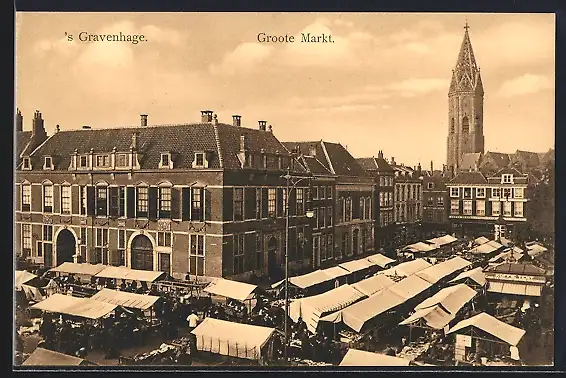Select the street lamp globe on the tall pole
This screenshot has width=566, height=378.
click(310, 214)
